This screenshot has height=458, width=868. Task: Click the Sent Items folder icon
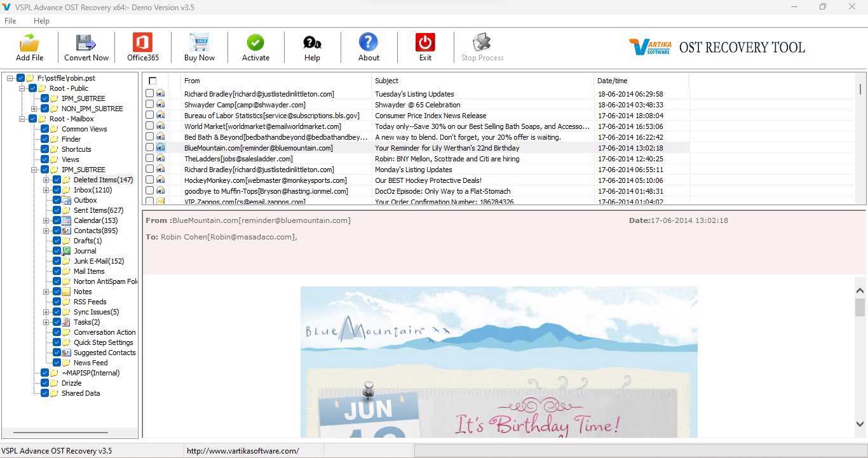66,210
